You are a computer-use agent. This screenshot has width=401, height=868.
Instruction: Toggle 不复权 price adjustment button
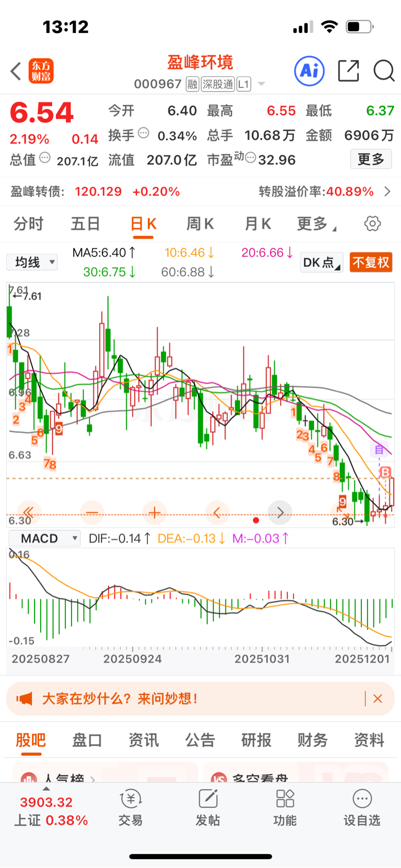point(371,262)
